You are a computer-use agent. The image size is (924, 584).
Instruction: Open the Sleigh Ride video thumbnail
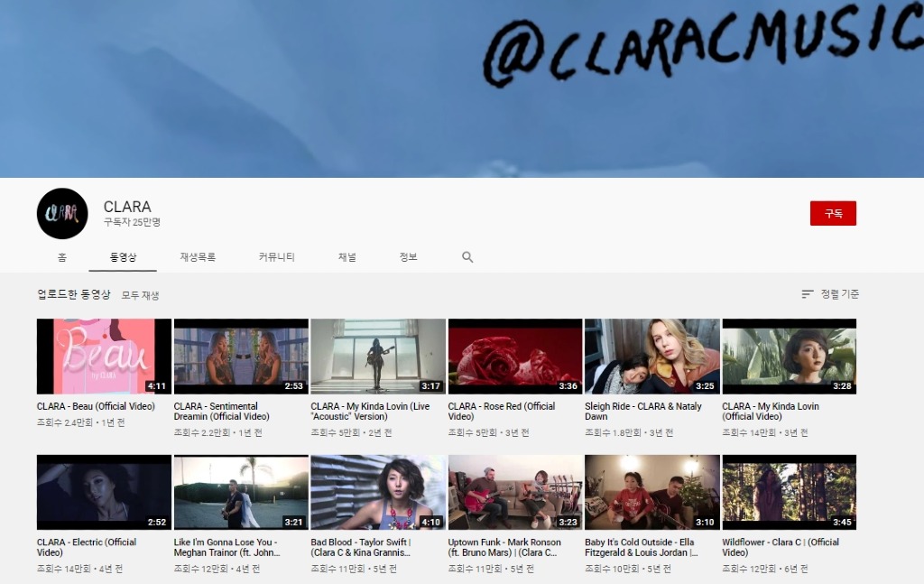[651, 357]
